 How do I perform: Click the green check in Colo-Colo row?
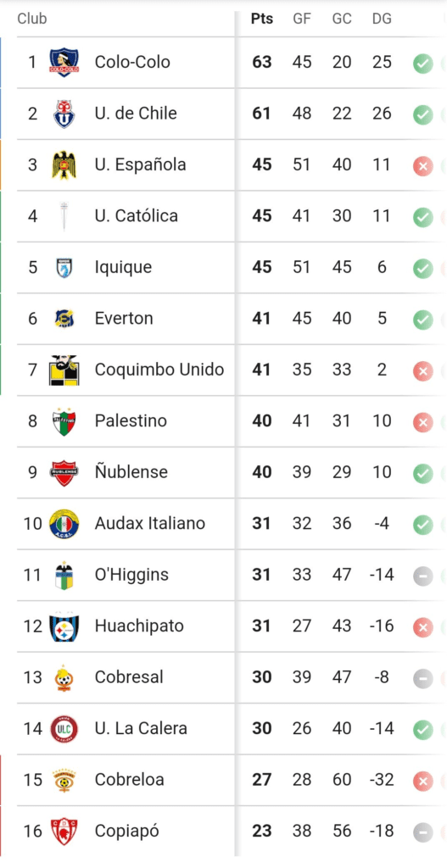pos(422,64)
